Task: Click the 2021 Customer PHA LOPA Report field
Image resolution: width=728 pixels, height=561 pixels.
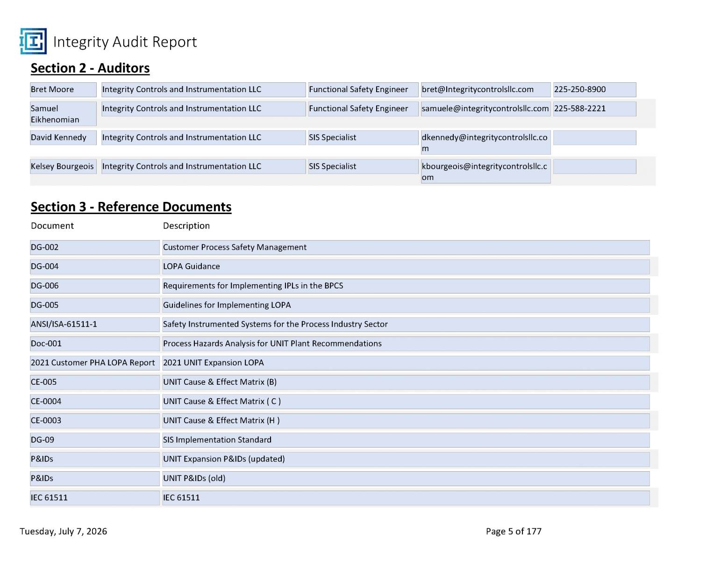Action: coord(95,363)
